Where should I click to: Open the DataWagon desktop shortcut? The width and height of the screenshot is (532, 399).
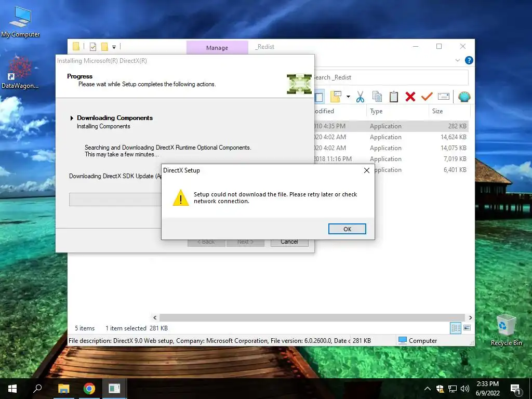(20, 72)
